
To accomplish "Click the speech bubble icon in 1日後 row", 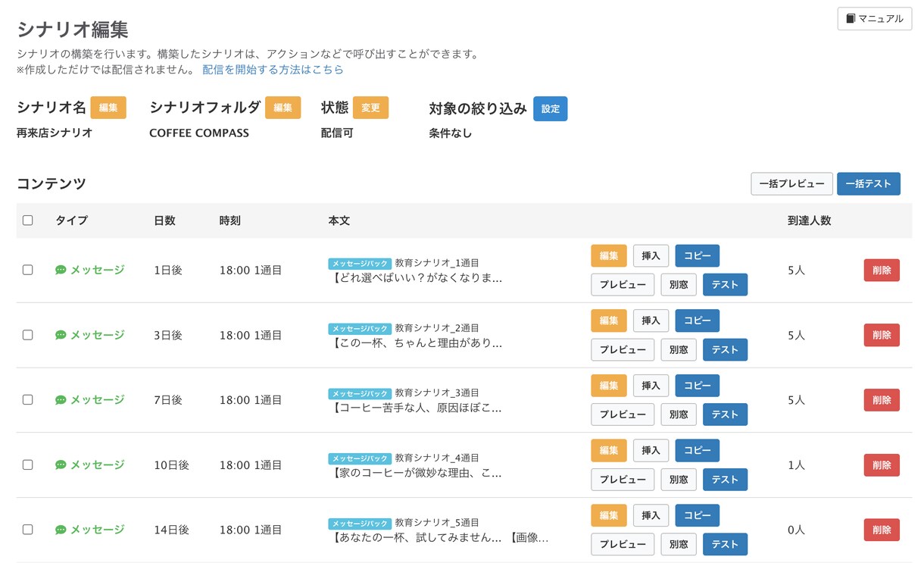I will pos(61,270).
